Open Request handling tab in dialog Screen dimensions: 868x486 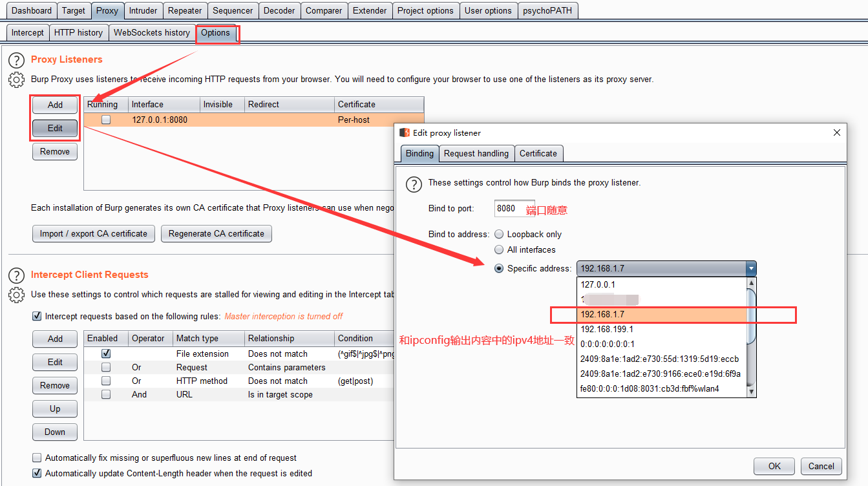pyautogui.click(x=476, y=153)
